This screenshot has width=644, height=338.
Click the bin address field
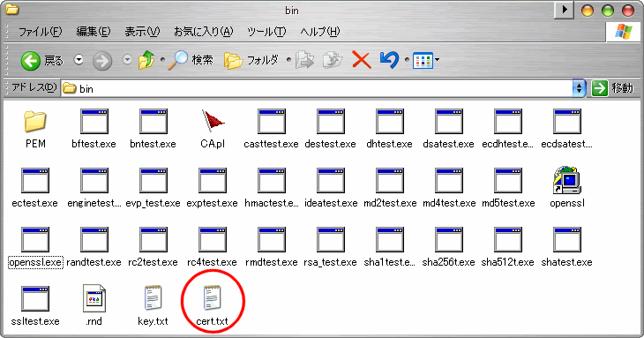[316, 88]
